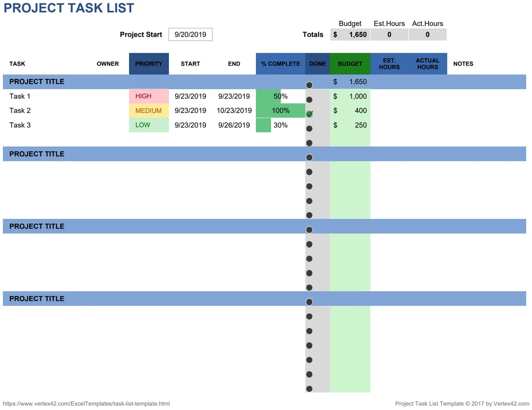Image resolution: width=532 pixels, height=410 pixels.
Task: Select the $1,650 budget in the project title row
Action: [350, 82]
